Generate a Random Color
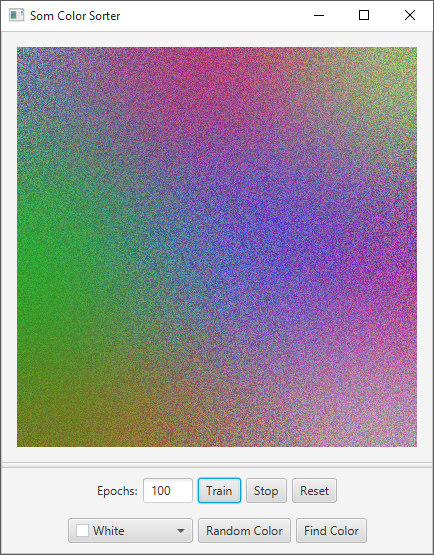Viewport: 434px width, 555px height. 244,531
